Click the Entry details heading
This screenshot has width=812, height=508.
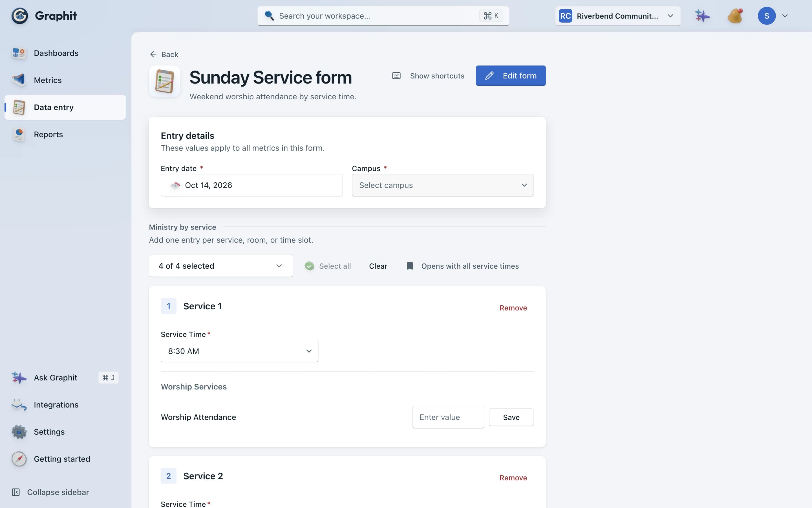(187, 136)
